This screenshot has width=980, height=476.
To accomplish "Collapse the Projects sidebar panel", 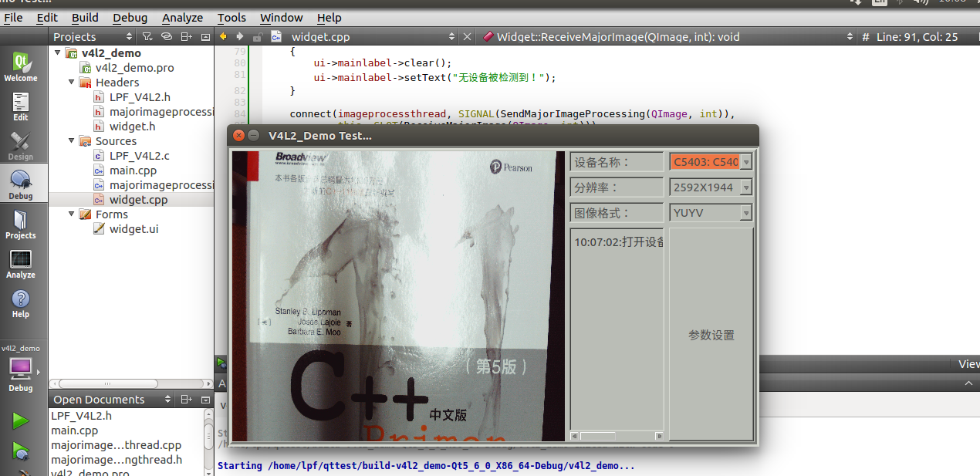I will [x=204, y=36].
